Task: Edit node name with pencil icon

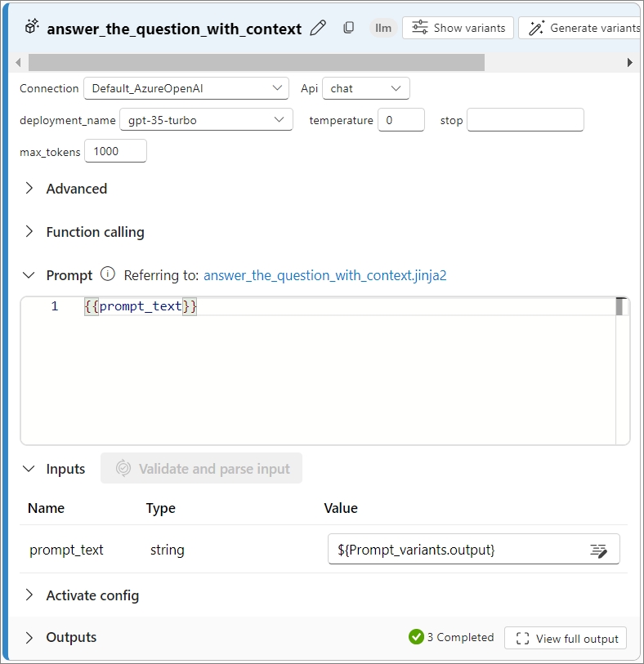Action: tap(318, 29)
